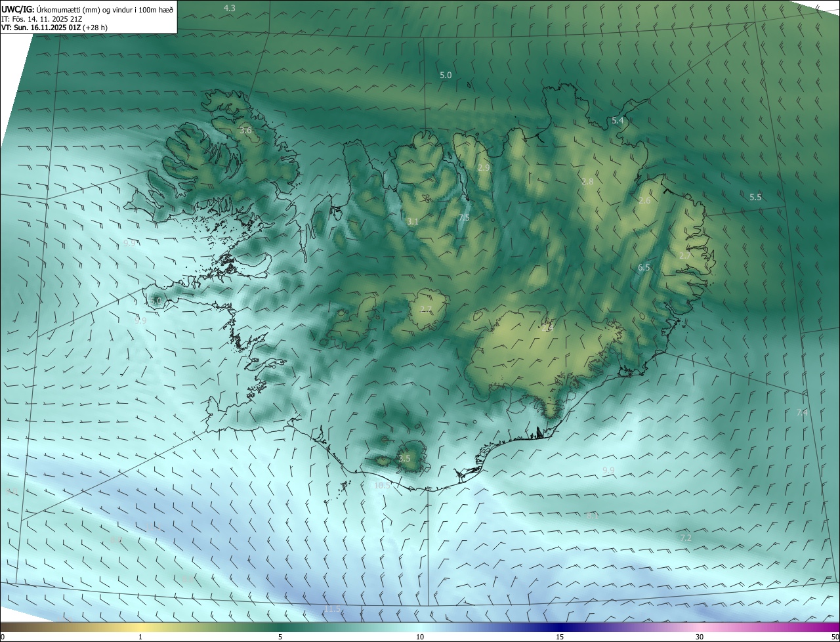
Task: Click the '15' tick on the color scale
Action: [560, 637]
